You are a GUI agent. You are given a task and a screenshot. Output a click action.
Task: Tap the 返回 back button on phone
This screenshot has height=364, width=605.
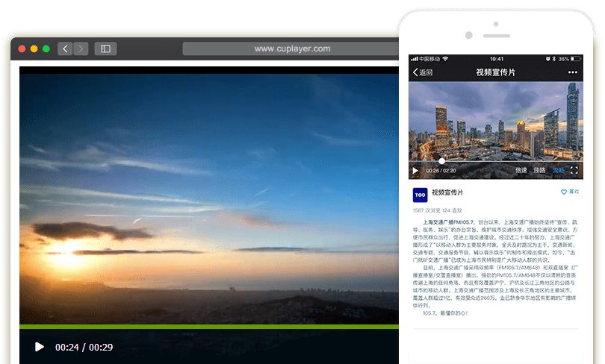[423, 72]
